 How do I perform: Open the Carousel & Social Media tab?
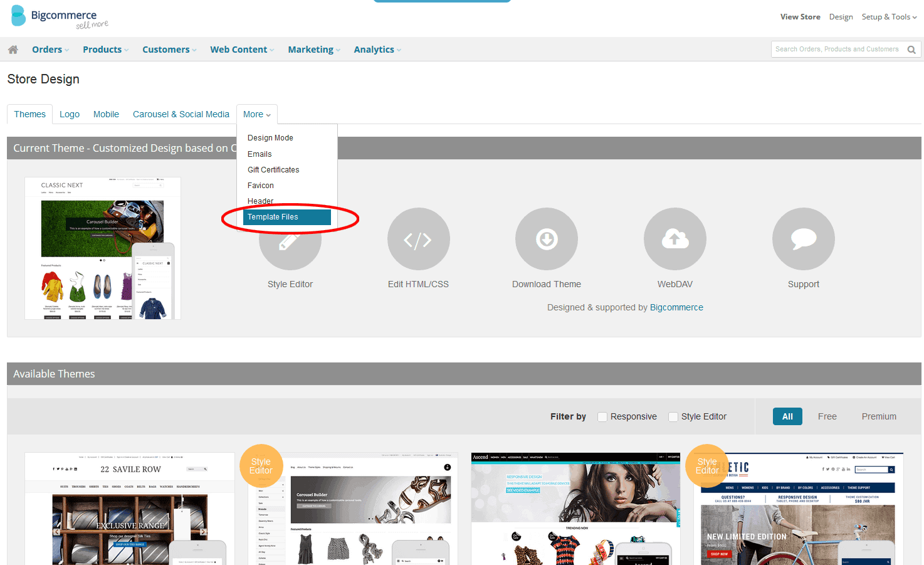coord(181,114)
